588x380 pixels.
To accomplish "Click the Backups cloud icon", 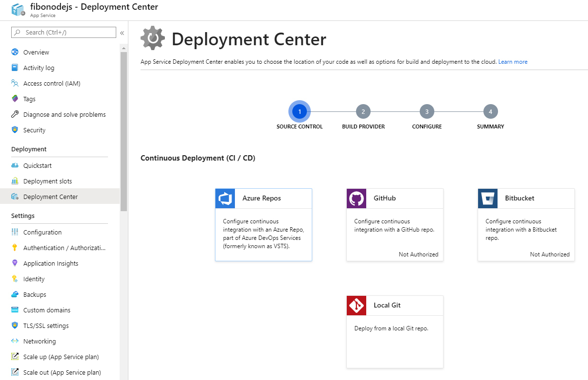I will point(15,295).
